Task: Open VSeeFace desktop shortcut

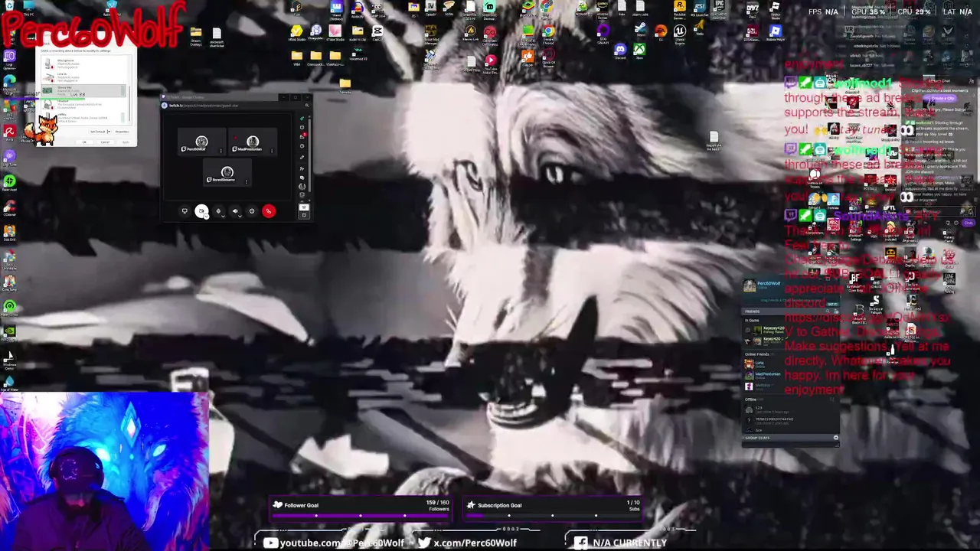Action: [x=335, y=57]
